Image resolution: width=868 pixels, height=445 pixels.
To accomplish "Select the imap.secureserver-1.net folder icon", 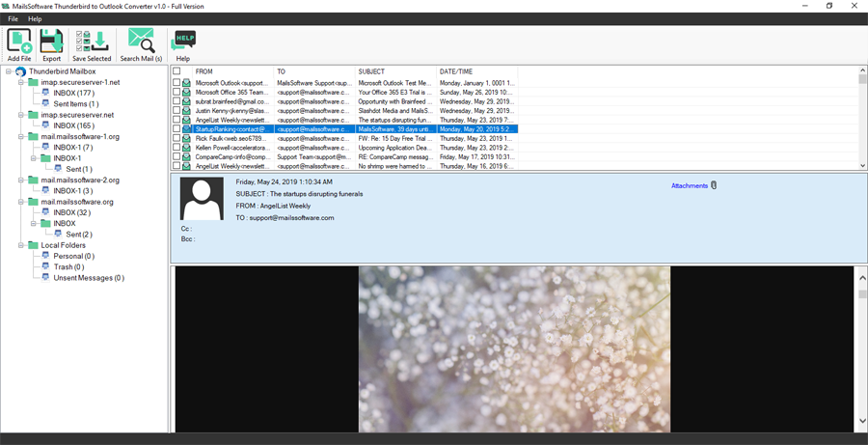I will tap(33, 83).
